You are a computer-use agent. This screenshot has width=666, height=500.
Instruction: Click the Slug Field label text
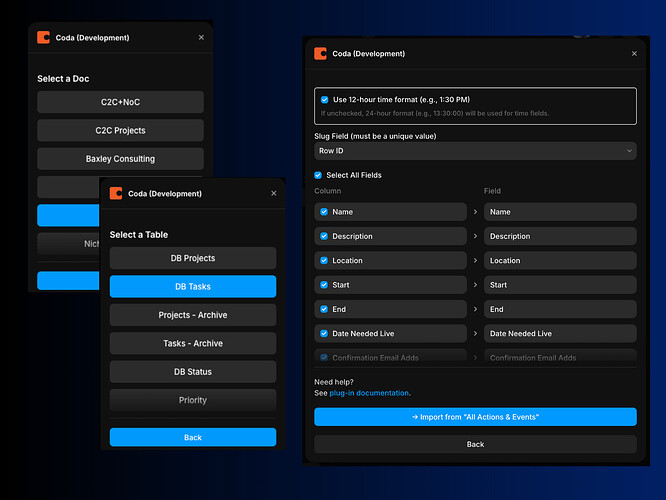pos(375,136)
